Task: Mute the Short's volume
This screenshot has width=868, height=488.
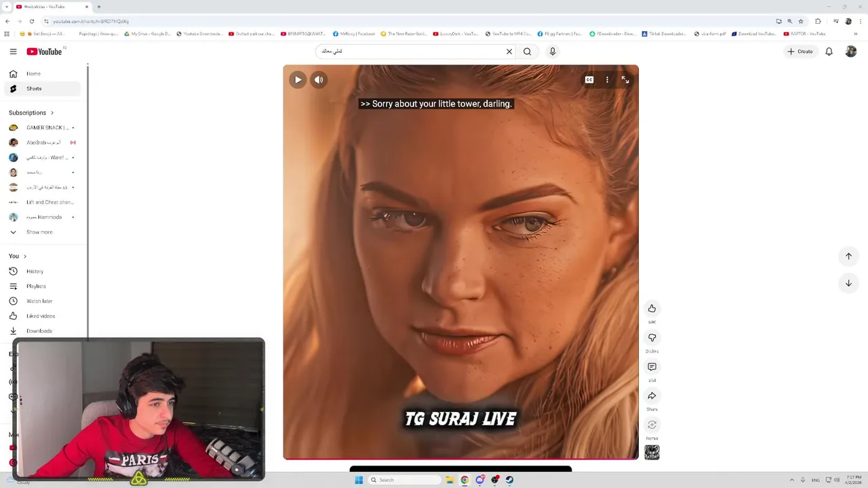Action: pyautogui.click(x=319, y=80)
